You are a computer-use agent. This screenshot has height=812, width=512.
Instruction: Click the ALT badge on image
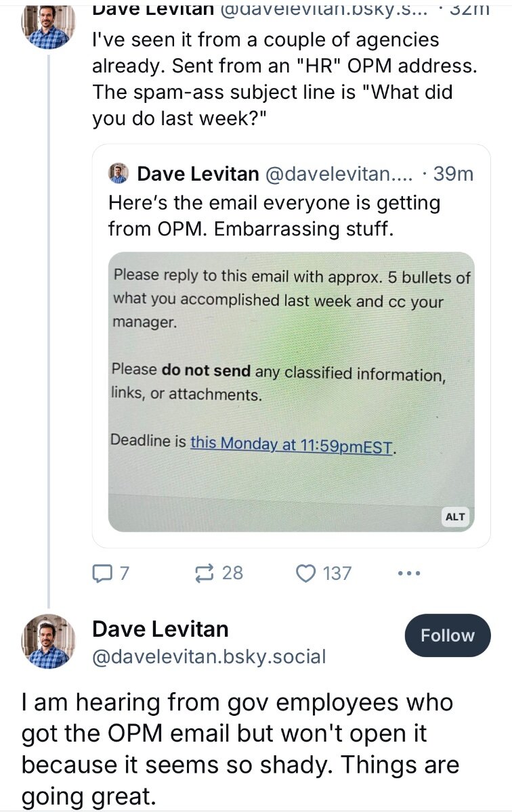455,517
